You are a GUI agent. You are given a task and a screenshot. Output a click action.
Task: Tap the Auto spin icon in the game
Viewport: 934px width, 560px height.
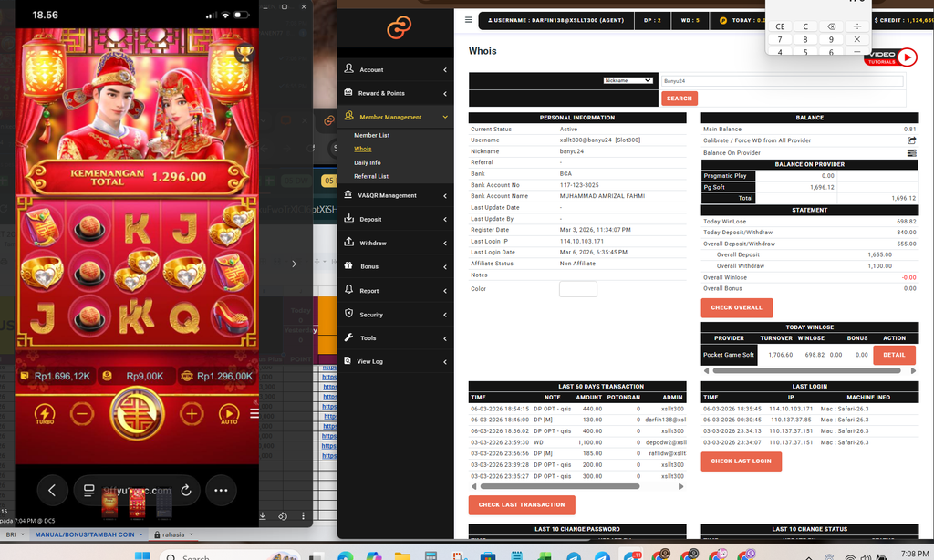pyautogui.click(x=229, y=413)
